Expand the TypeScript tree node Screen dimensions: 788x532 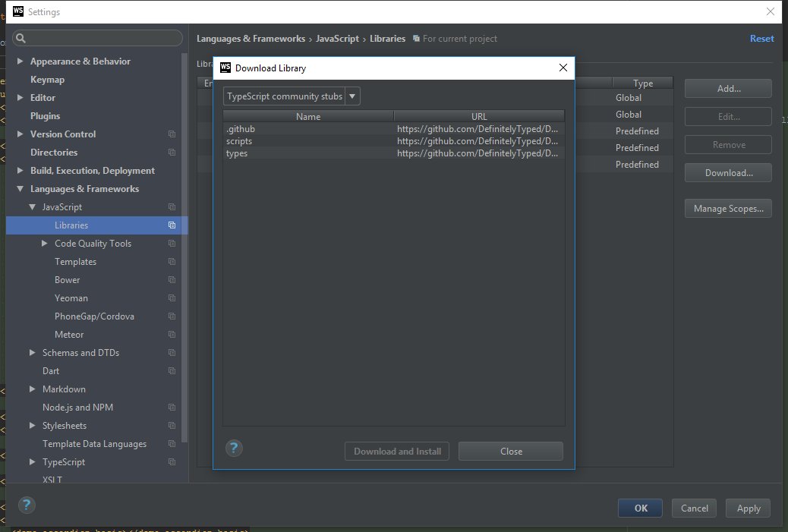(x=32, y=462)
